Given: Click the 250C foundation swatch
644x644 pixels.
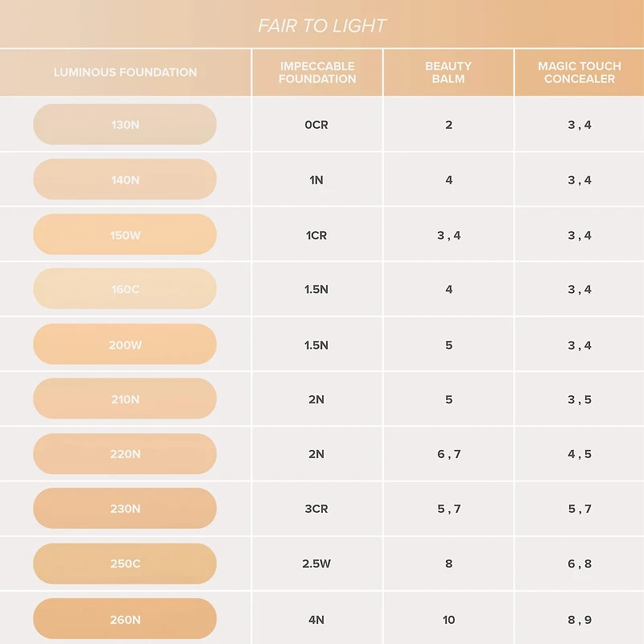Looking at the screenshot, I should tap(125, 563).
